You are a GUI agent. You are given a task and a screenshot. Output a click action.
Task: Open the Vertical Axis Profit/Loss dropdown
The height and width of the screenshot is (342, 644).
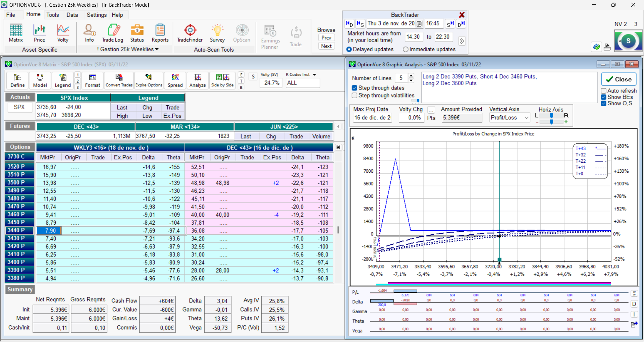point(526,118)
